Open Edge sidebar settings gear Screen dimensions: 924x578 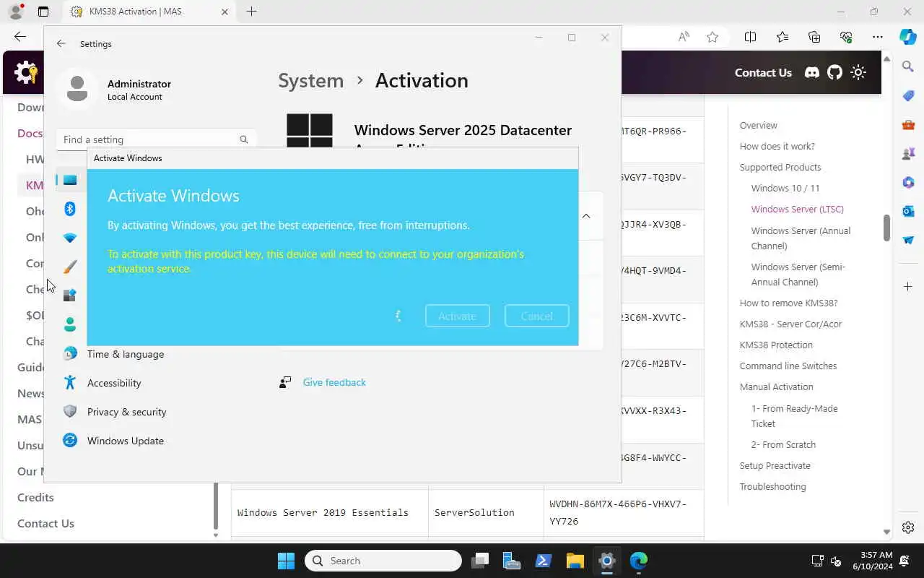tap(908, 527)
